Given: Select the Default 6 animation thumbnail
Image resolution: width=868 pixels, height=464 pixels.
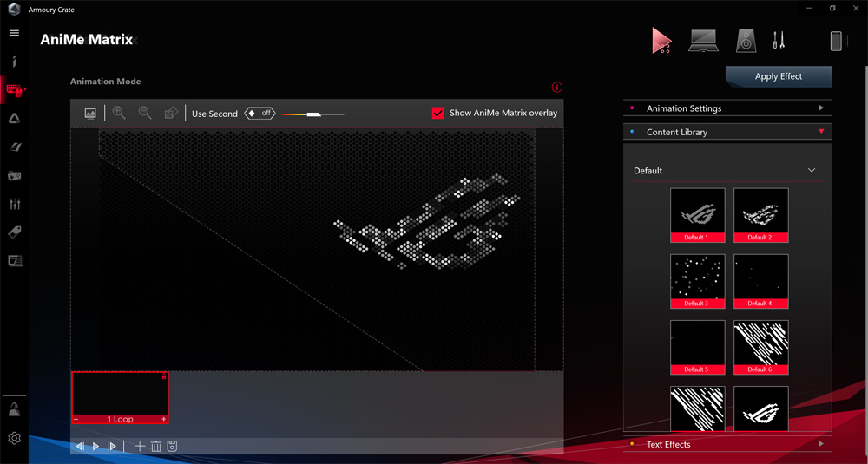Looking at the screenshot, I should click(760, 347).
